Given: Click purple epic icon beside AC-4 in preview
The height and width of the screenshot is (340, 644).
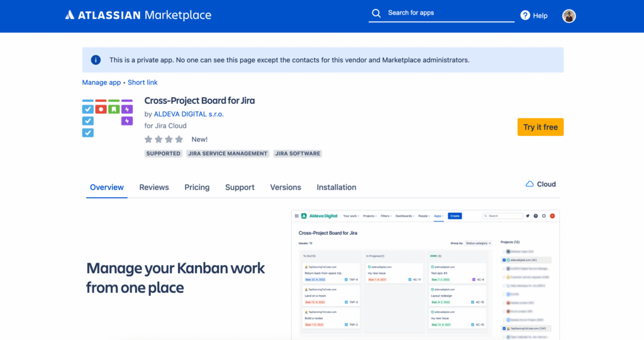Looking at the screenshot, I should [474, 280].
